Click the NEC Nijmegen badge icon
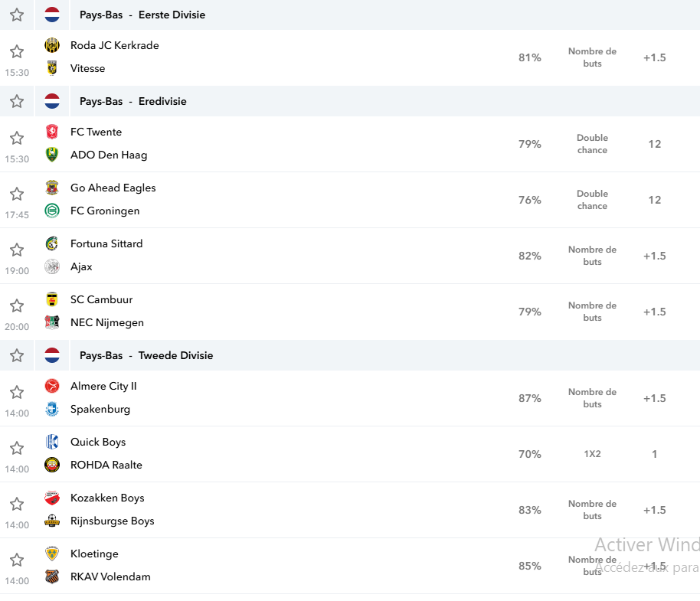This screenshot has height=601, width=700. [52, 322]
